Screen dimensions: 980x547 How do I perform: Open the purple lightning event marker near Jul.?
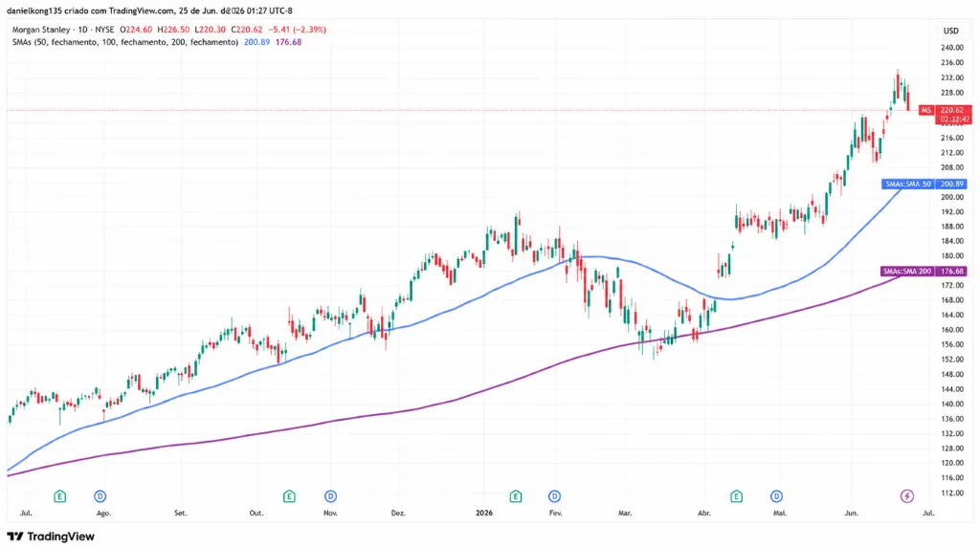click(907, 496)
